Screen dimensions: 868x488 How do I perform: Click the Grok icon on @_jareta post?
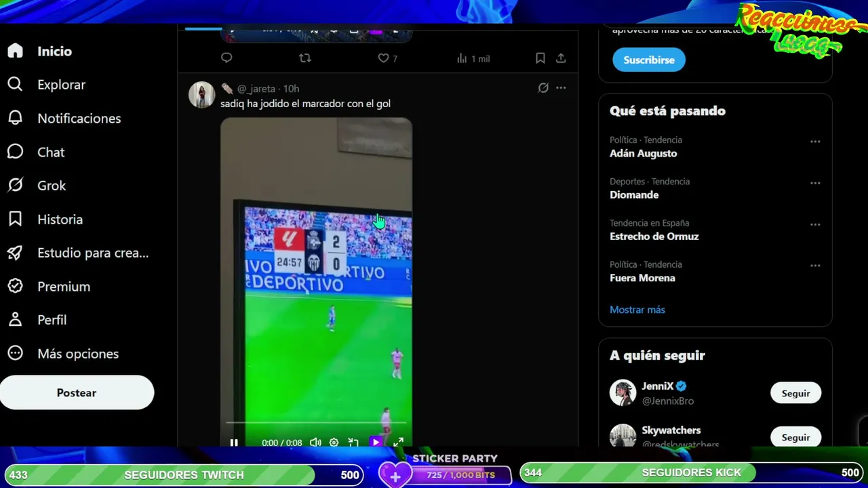coord(543,88)
